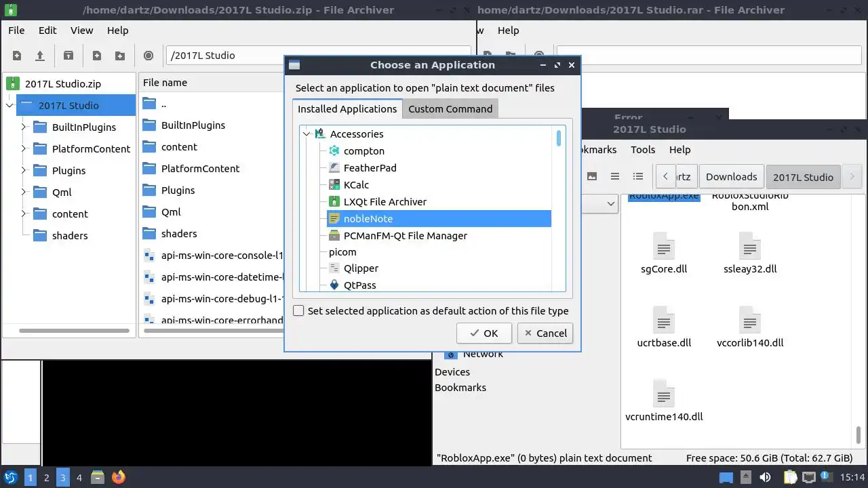
Task: Click the extract archive box icon in toolbar
Action: 68,56
